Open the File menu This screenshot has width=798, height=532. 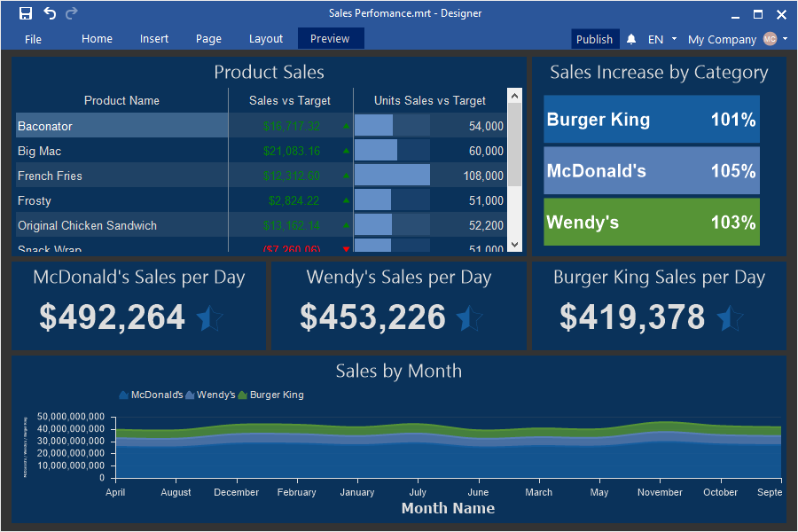[33, 39]
